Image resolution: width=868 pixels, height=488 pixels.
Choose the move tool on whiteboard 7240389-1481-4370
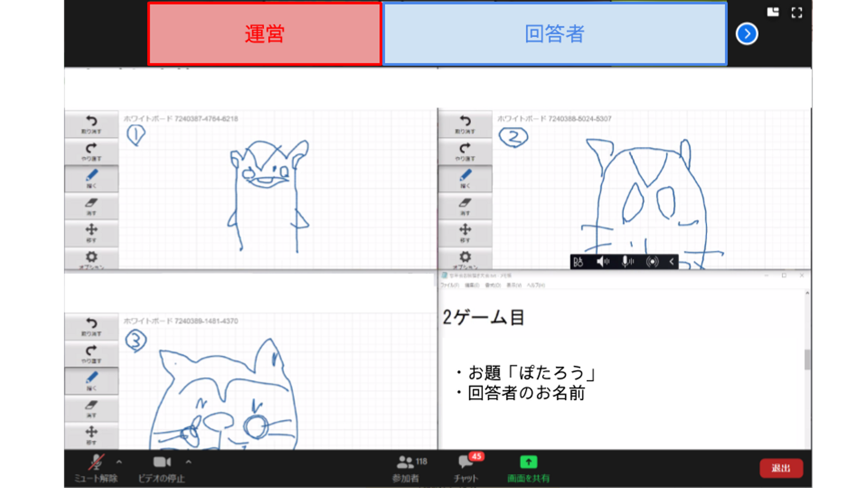[92, 435]
